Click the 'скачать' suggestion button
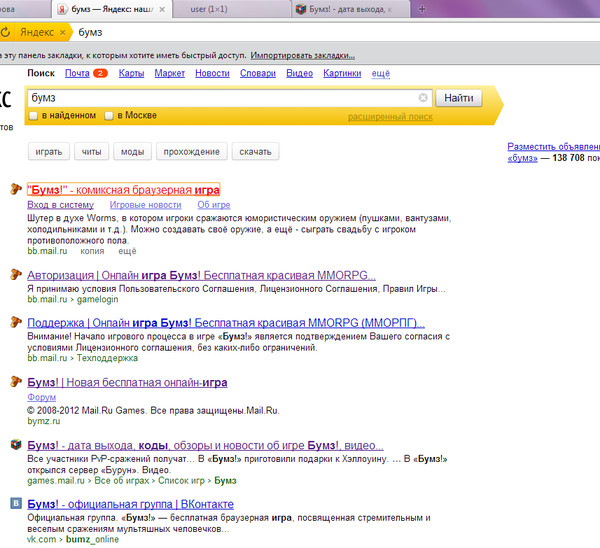 (x=255, y=152)
